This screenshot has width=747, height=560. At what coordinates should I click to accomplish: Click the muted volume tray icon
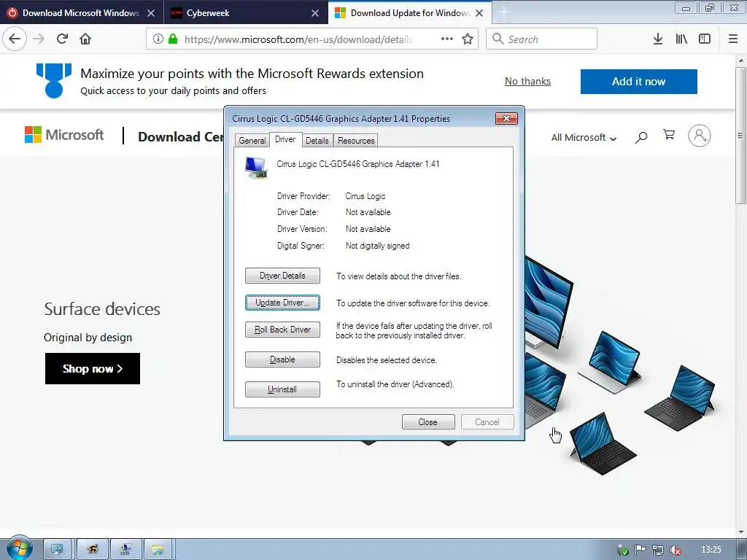[675, 550]
